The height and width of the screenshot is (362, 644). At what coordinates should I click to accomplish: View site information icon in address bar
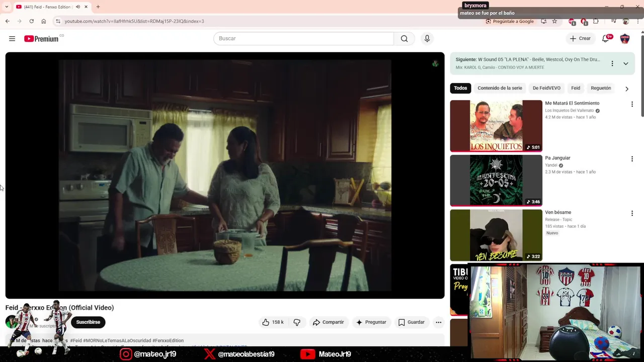pyautogui.click(x=58, y=21)
